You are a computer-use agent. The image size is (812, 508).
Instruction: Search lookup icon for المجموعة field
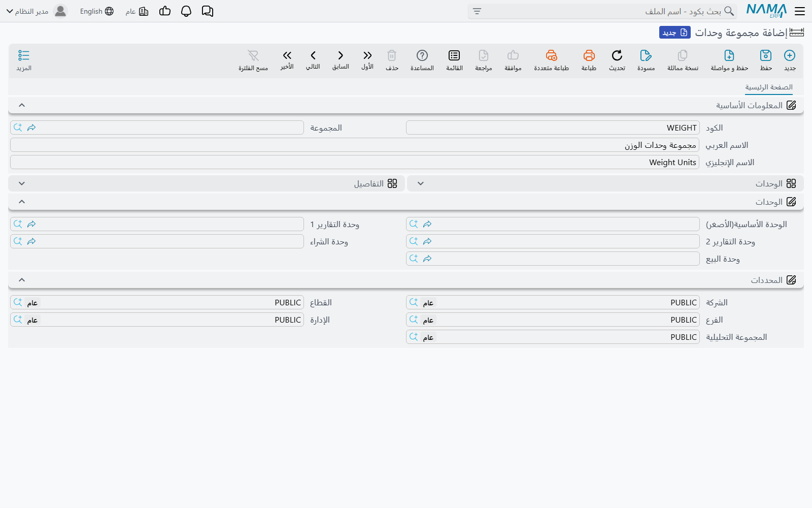click(18, 128)
